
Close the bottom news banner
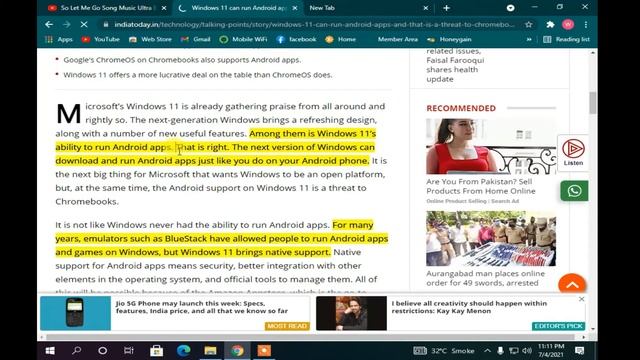pyautogui.click(x=582, y=299)
